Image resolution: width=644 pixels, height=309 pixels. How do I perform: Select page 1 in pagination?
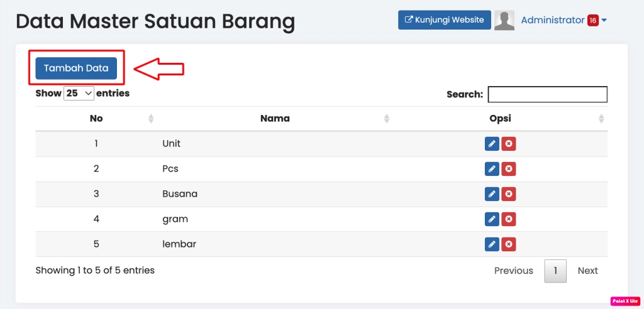pos(555,271)
